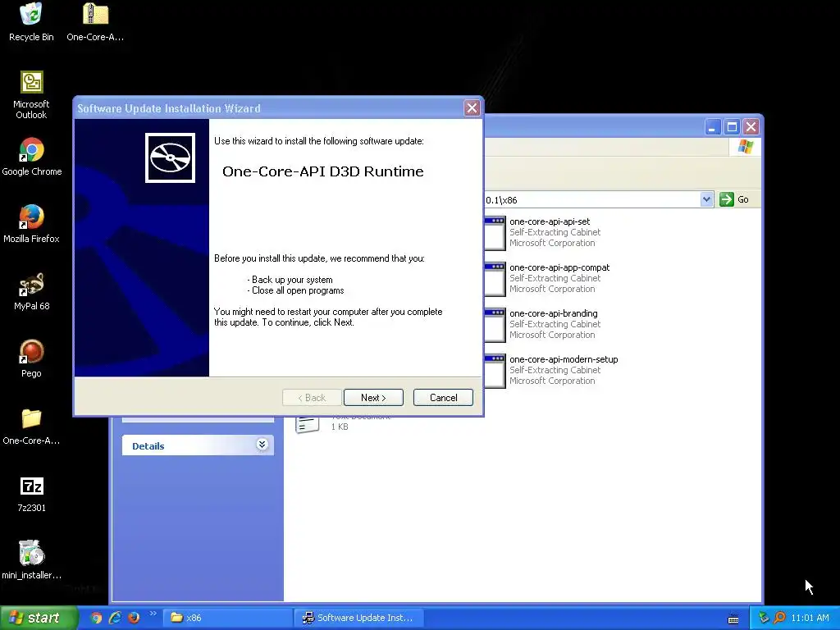
Task: Show more Quick Launch items chevron
Action: (153, 614)
